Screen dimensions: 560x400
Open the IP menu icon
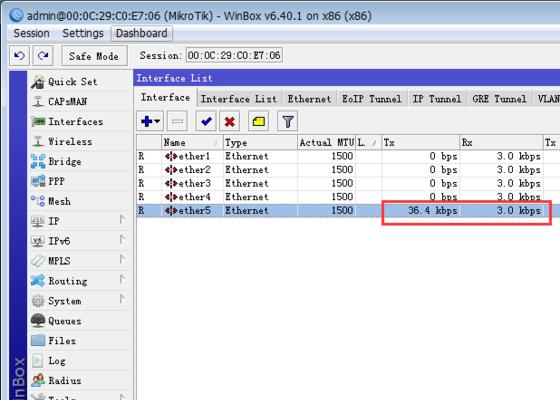(38, 221)
